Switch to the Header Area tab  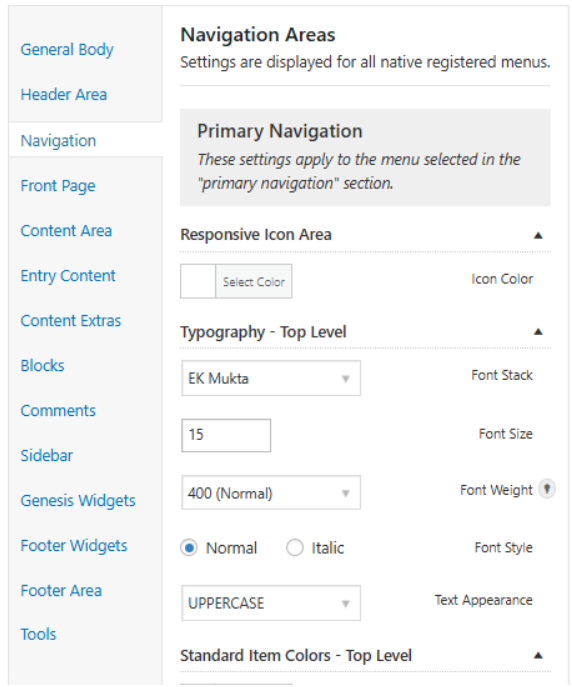click(64, 95)
